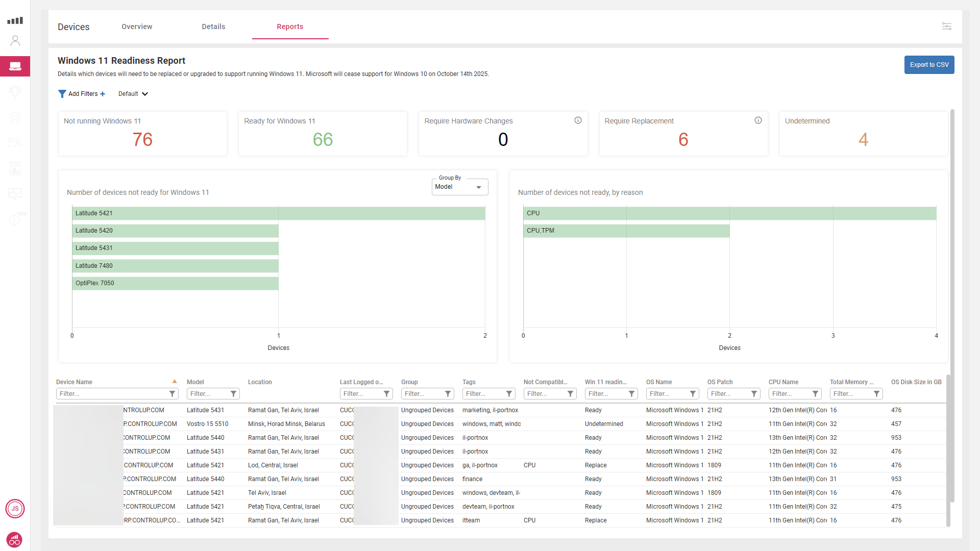Click the Device Name filter input
The image size is (980, 551).
(x=112, y=394)
